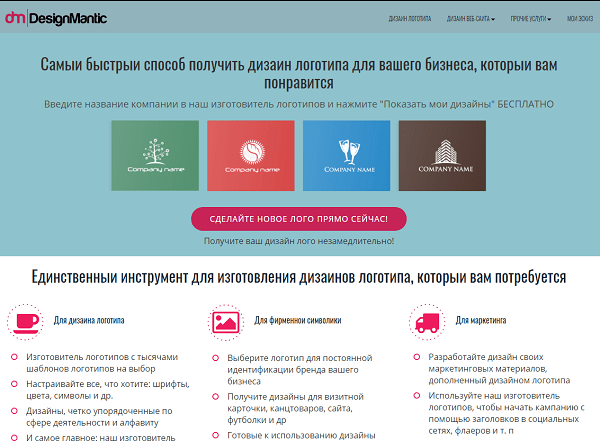
Task: Open the МОИ ЭСКИЗ menu item
Action: 580,18
